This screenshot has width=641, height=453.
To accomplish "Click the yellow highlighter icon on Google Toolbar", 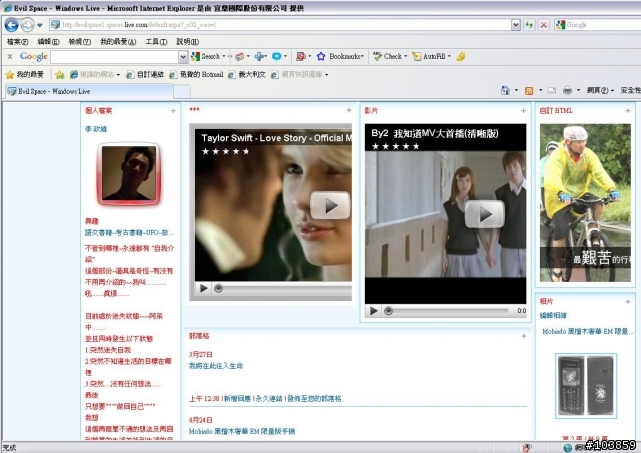I will (461, 56).
